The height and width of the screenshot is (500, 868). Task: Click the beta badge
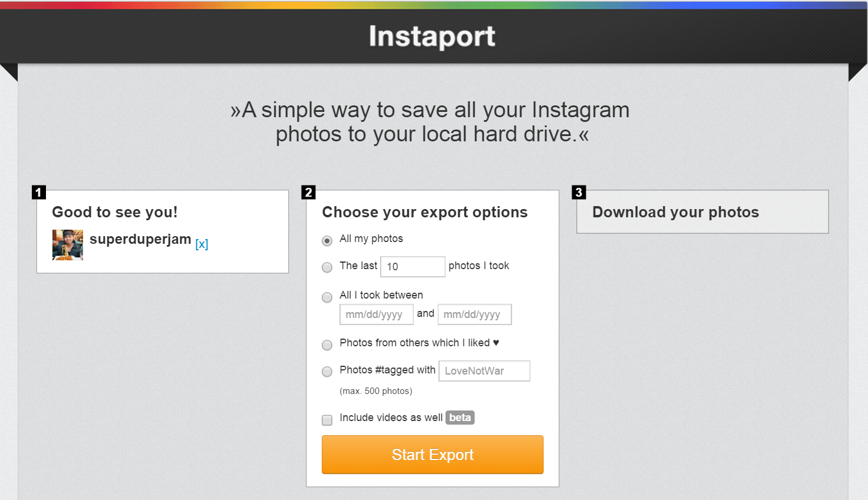pos(460,418)
